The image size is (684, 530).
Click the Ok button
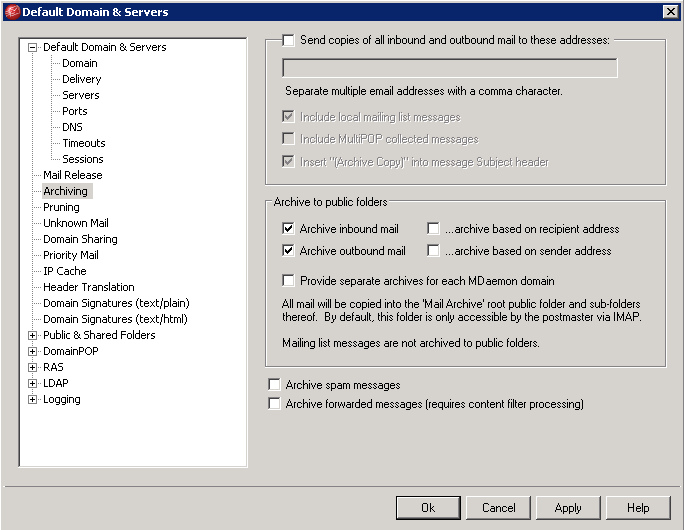(428, 508)
